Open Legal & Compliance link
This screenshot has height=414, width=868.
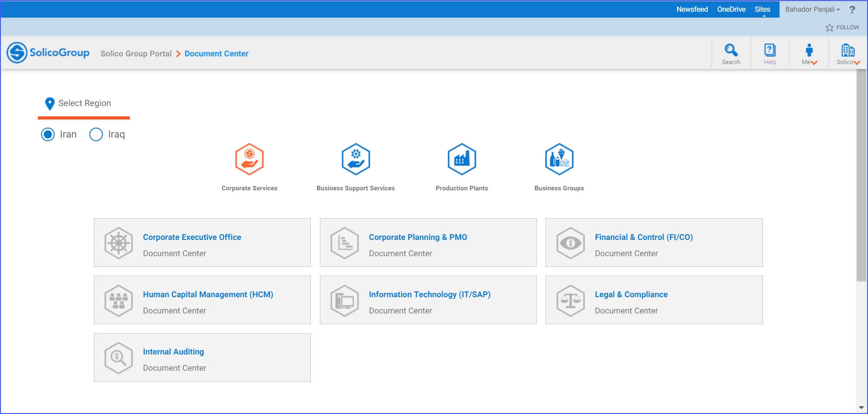tap(631, 294)
